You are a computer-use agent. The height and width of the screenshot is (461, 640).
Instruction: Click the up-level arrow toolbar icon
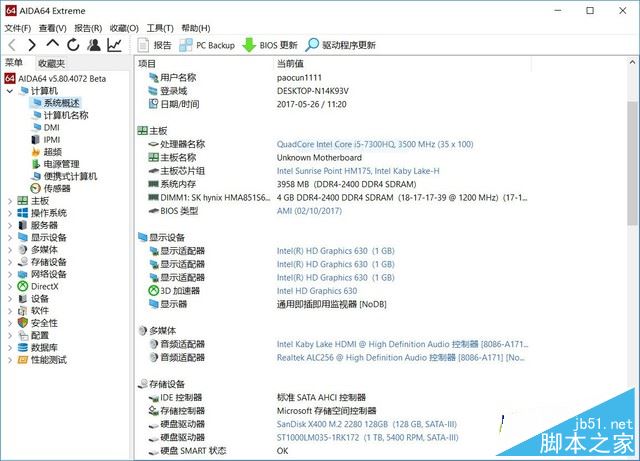click(53, 43)
